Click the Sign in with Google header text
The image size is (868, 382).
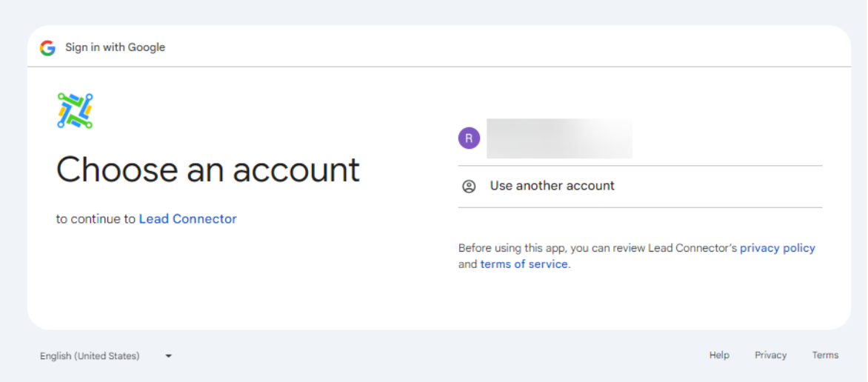pyautogui.click(x=115, y=47)
